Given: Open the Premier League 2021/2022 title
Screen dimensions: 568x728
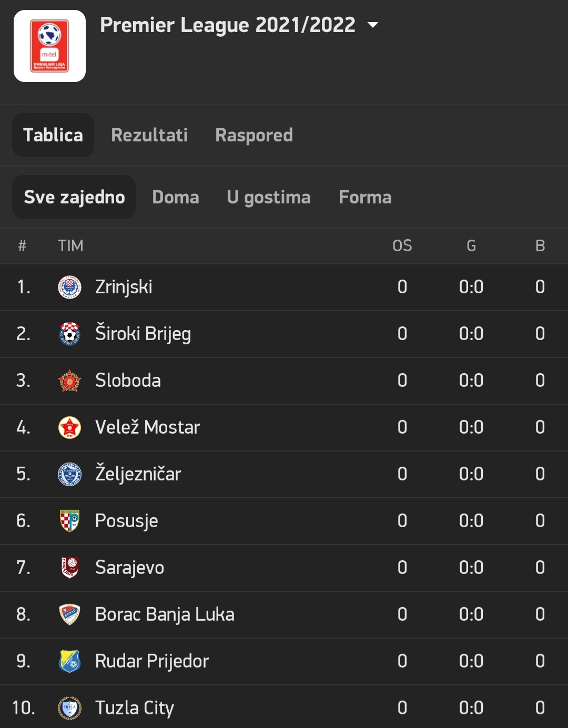Looking at the screenshot, I should point(228,25).
